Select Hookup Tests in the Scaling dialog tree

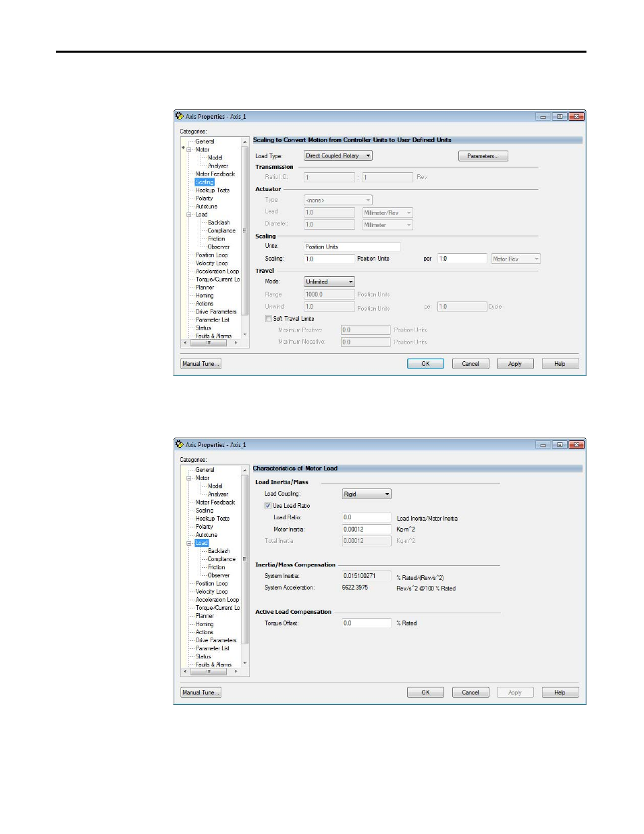[213, 190]
